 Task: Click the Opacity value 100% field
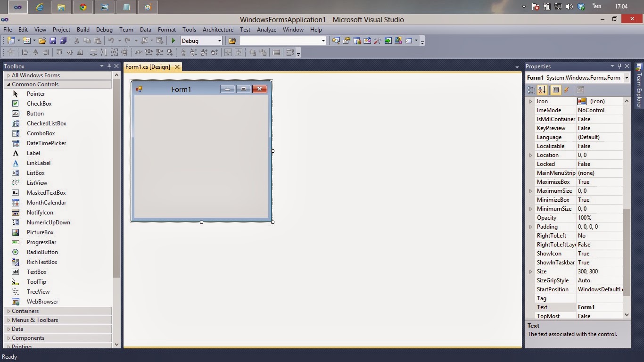600,218
